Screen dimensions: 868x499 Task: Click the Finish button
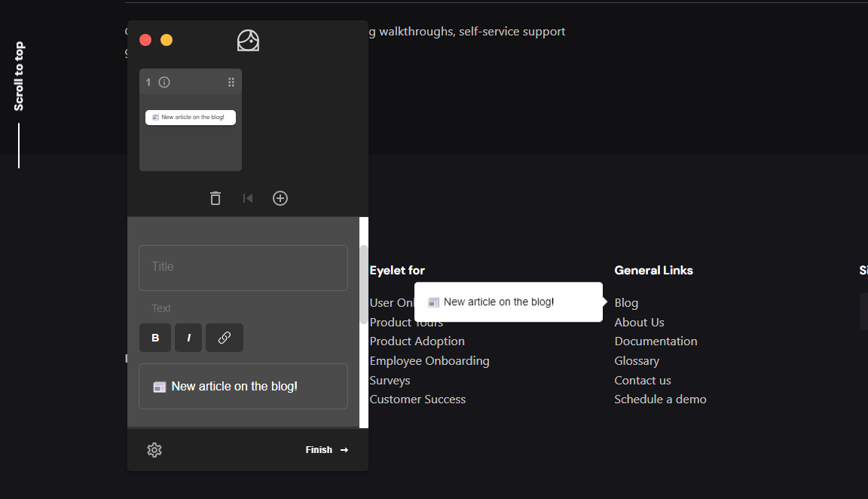point(326,450)
